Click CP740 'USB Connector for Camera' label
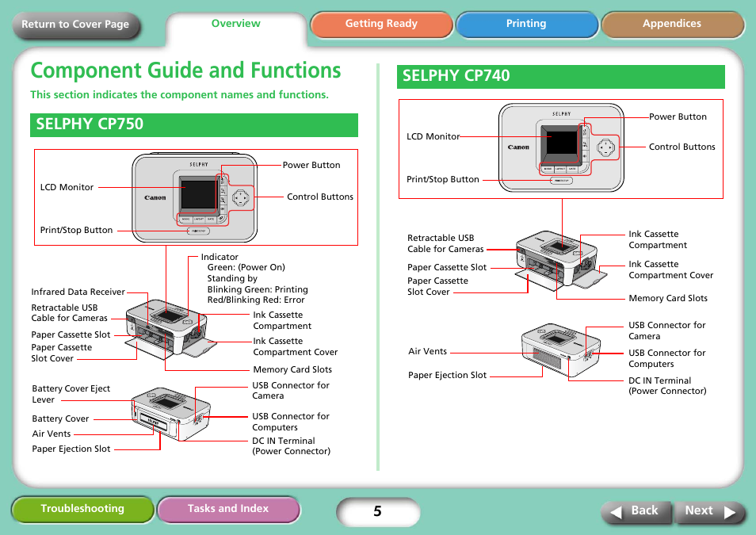Image resolution: width=756 pixels, height=535 pixels. [x=666, y=331]
